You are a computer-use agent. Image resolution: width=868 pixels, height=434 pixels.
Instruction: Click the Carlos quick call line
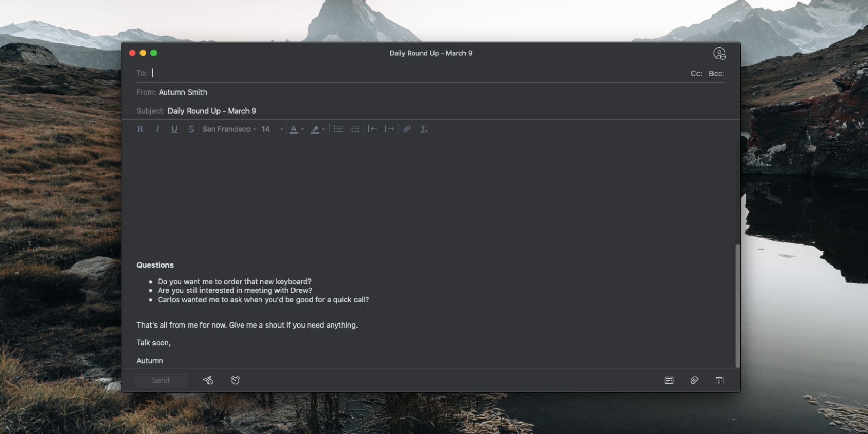tap(263, 300)
